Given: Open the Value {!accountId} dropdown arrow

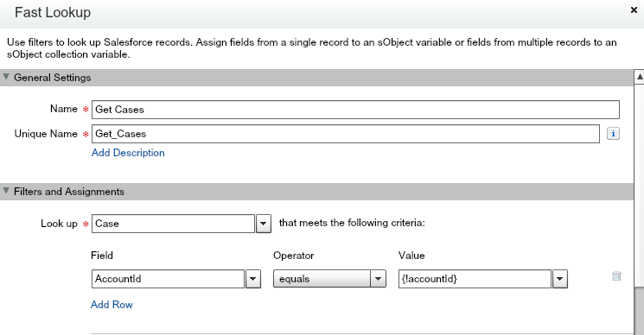Looking at the screenshot, I should [560, 279].
